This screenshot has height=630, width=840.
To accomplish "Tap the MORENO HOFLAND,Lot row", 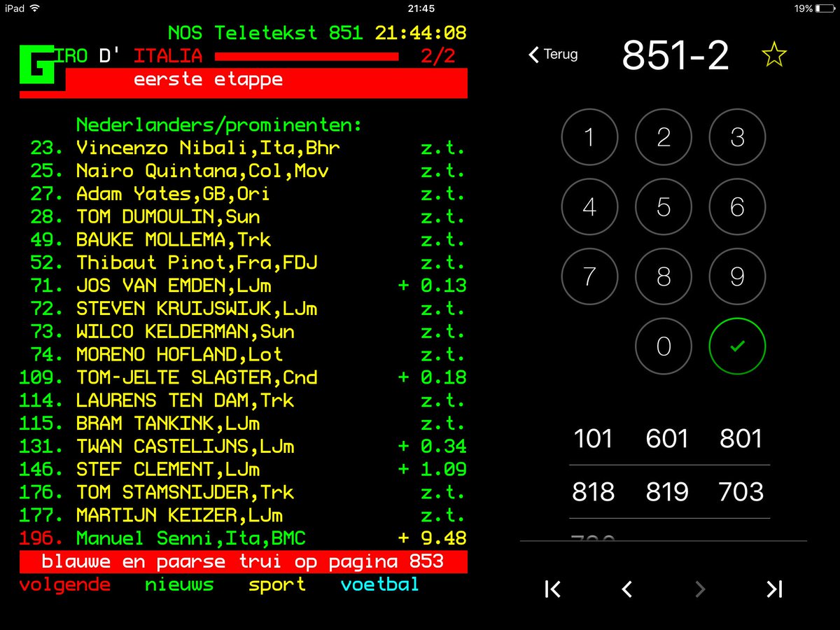I will tap(243, 354).
